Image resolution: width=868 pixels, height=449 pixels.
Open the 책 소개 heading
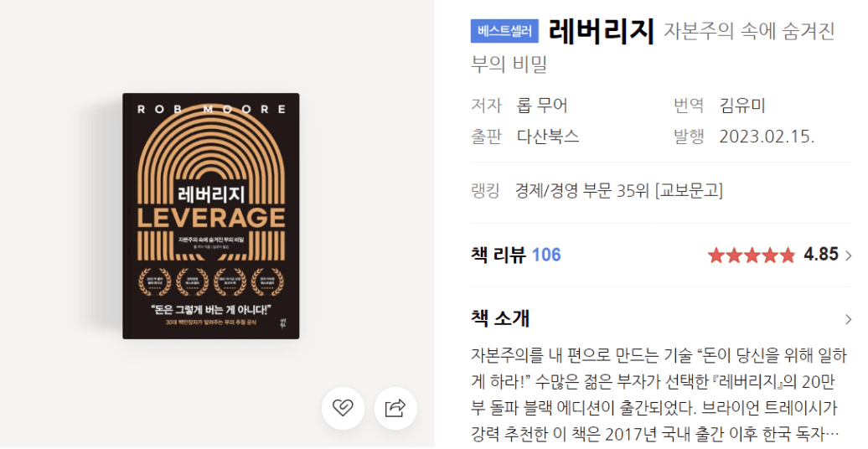coord(500,318)
